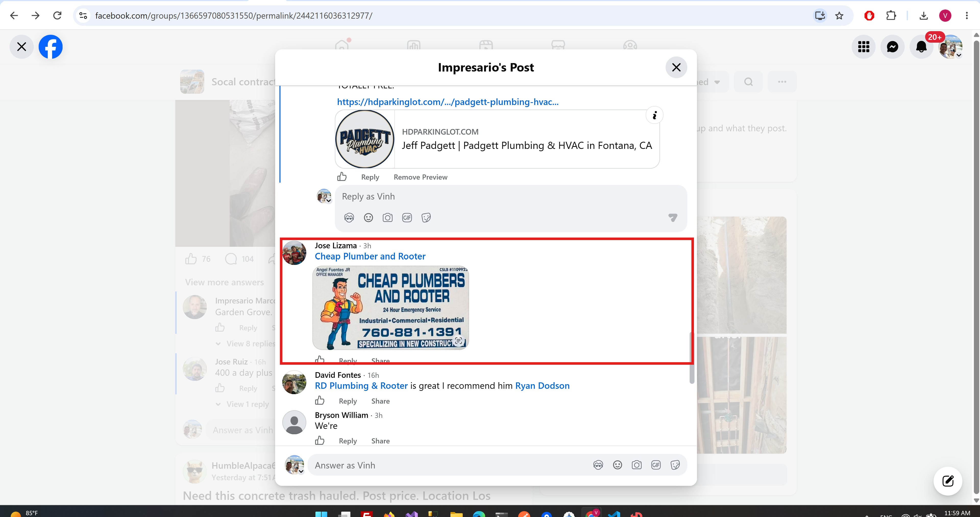This screenshot has height=517, width=980.
Task: Open Jose Lizama's profile name
Action: 336,245
